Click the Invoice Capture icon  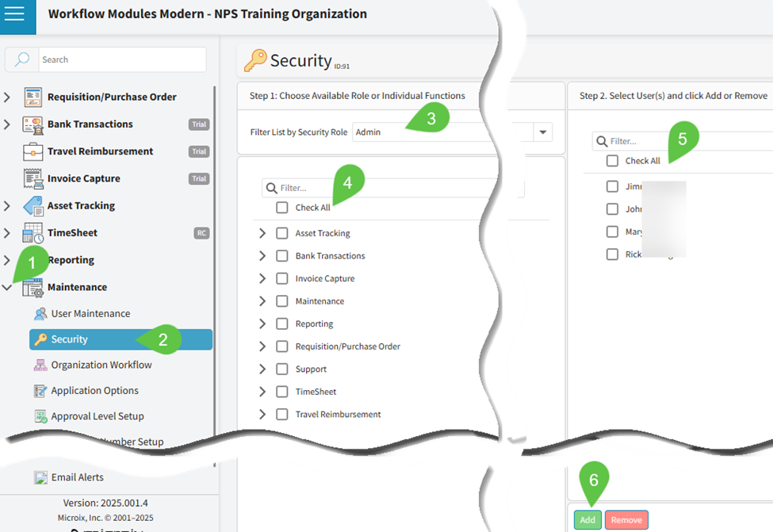coord(33,178)
